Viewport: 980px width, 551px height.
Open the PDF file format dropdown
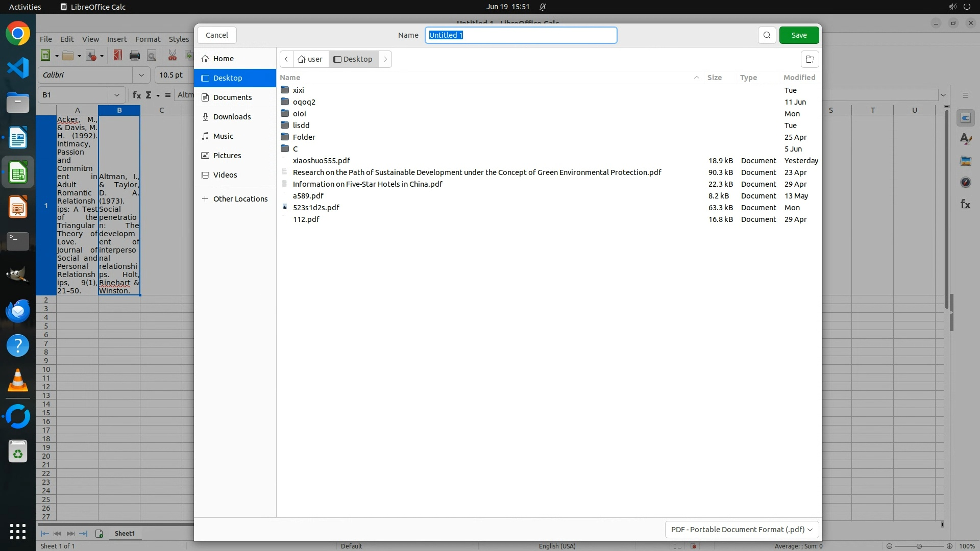(x=742, y=530)
